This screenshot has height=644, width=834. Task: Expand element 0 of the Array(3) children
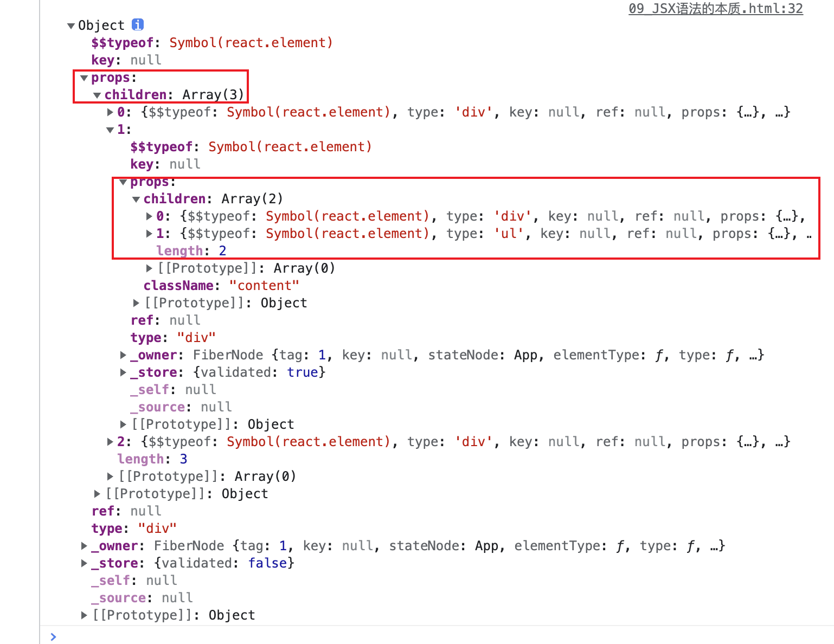[110, 112]
